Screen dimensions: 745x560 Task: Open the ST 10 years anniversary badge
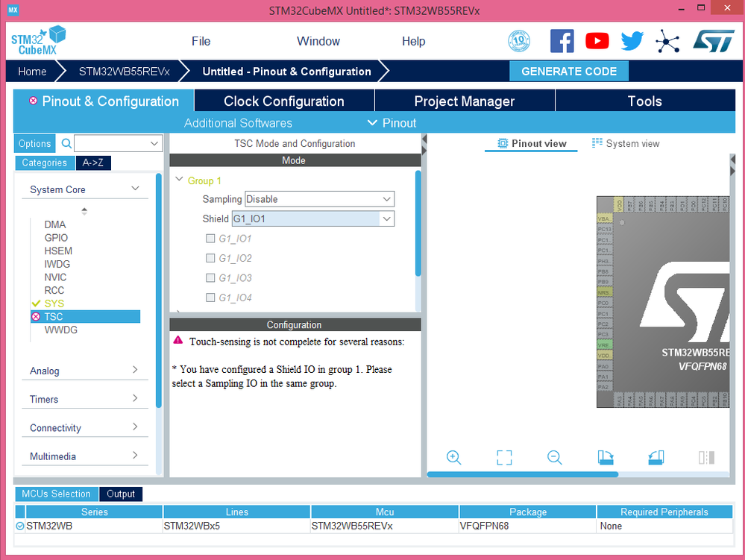pyautogui.click(x=519, y=41)
